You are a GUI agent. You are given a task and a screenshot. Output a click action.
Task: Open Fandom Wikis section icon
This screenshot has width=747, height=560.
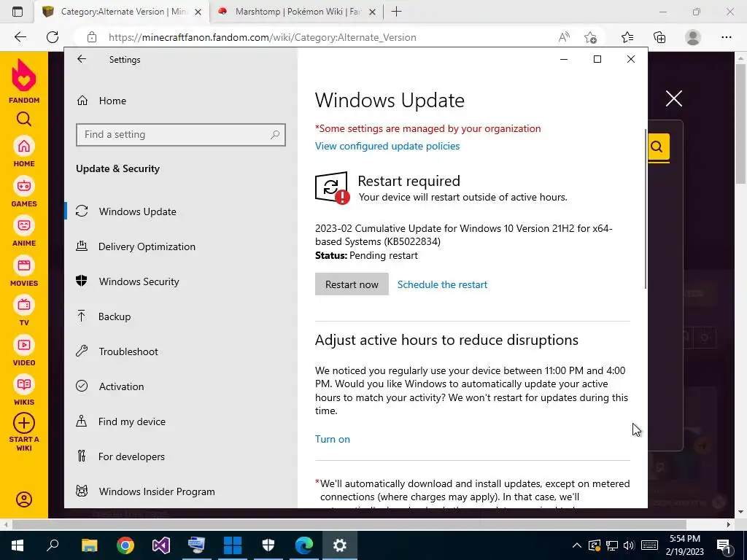pos(24,384)
